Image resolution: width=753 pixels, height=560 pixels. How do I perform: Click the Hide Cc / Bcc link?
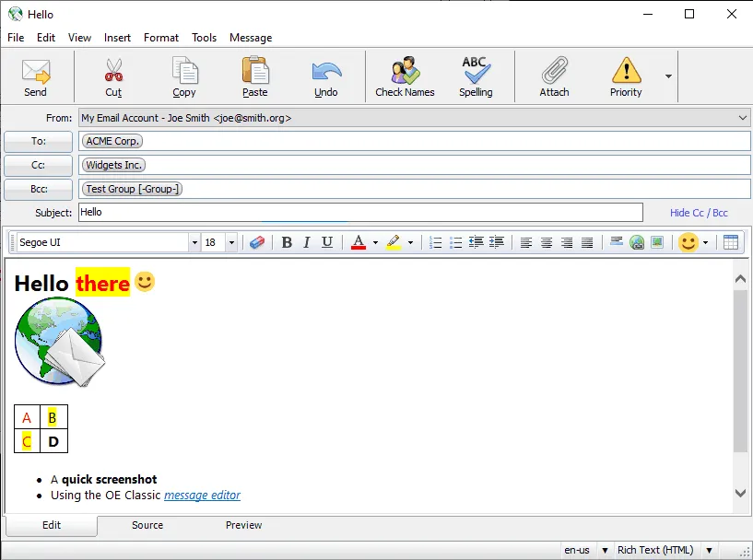[700, 212]
